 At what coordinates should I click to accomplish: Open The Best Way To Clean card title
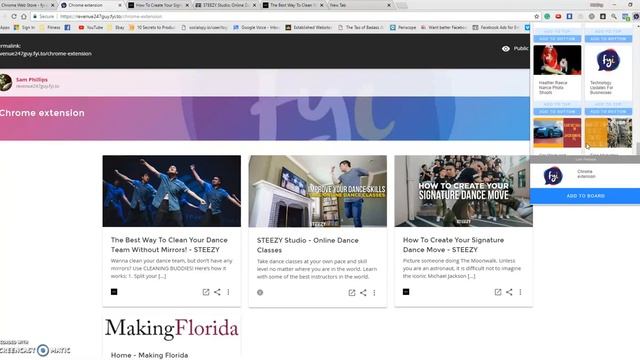tap(169, 245)
